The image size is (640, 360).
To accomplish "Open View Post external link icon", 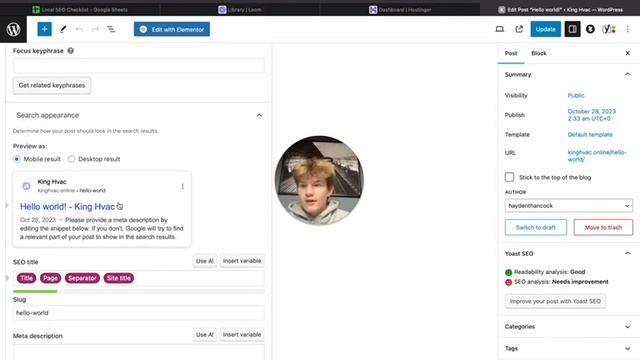I will coord(519,29).
